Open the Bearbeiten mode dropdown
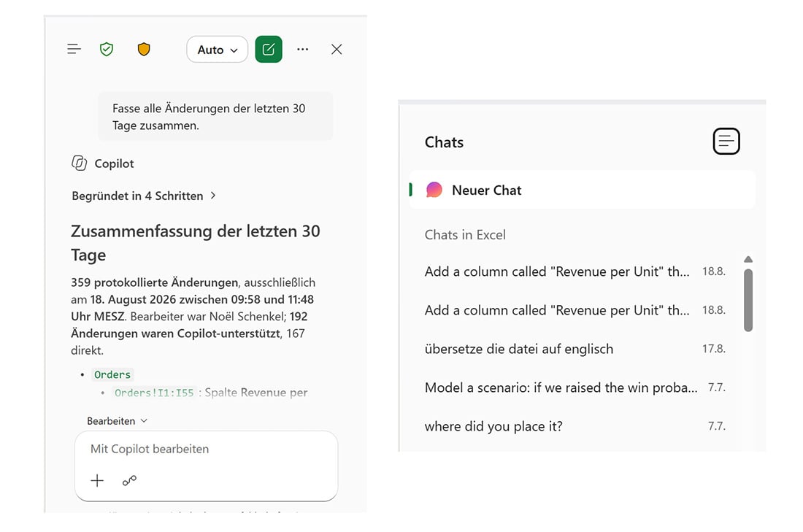Screen dimensions: 803x532 pos(118,421)
